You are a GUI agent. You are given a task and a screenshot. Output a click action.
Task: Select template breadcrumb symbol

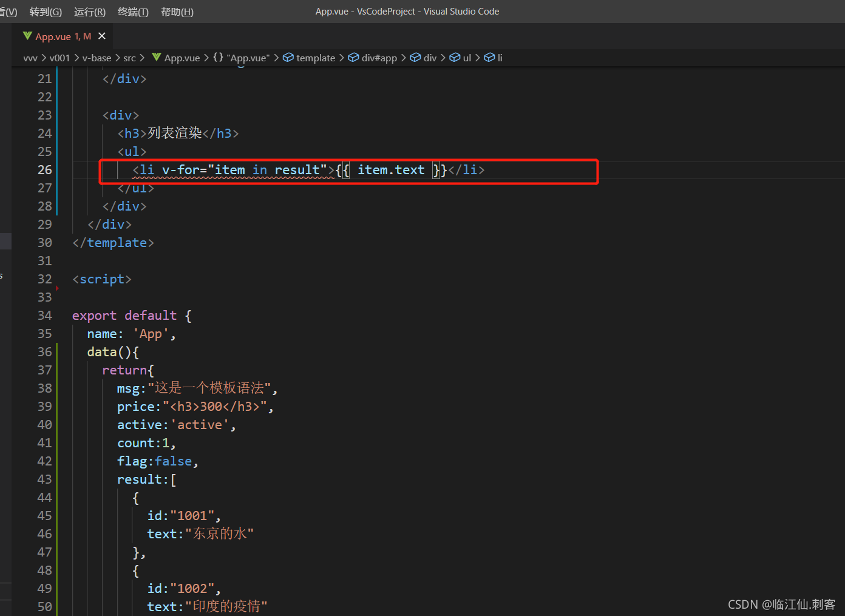316,58
